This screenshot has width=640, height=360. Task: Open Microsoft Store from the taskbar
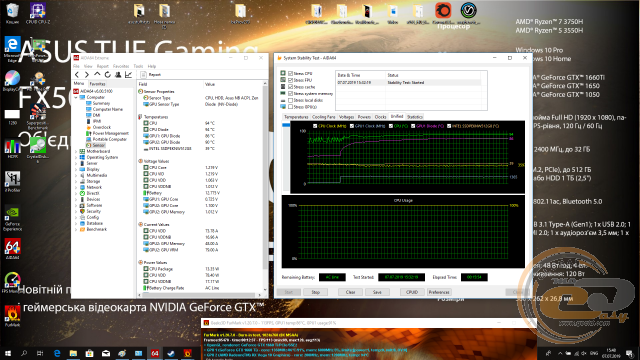(x=89, y=353)
